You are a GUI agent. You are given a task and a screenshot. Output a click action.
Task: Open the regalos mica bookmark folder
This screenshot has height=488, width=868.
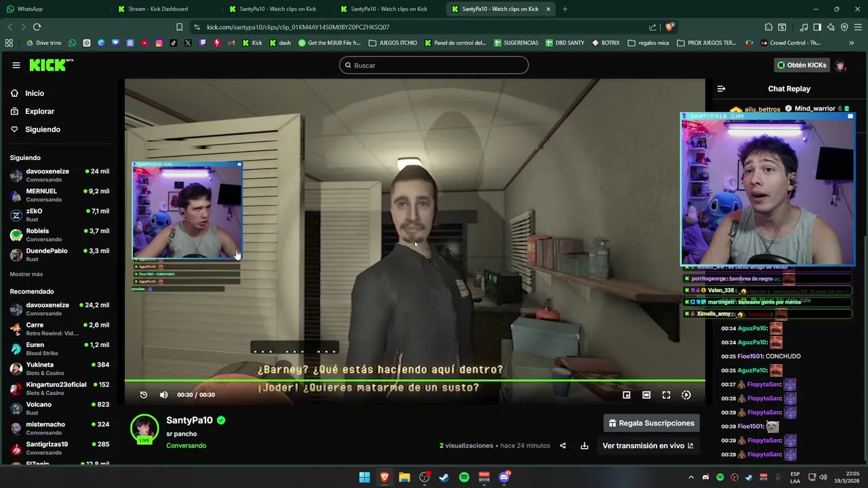pos(648,43)
